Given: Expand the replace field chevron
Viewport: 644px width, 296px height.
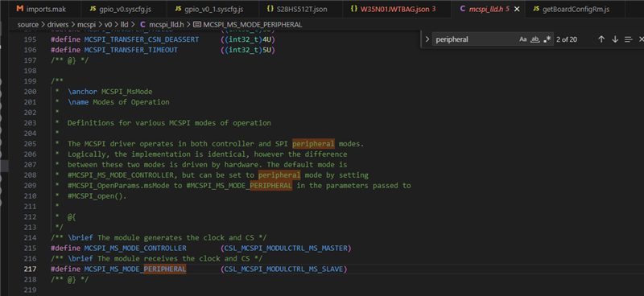Looking at the screenshot, I should 427,39.
